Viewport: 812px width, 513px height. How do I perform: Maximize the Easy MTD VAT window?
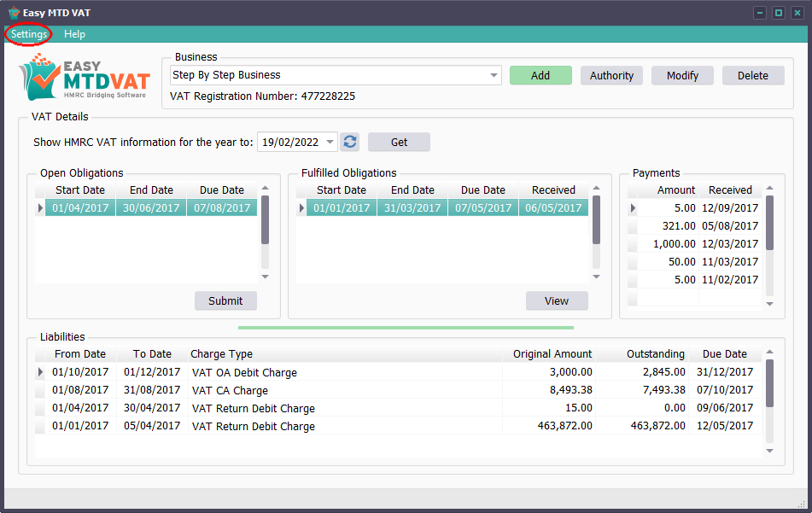point(779,13)
